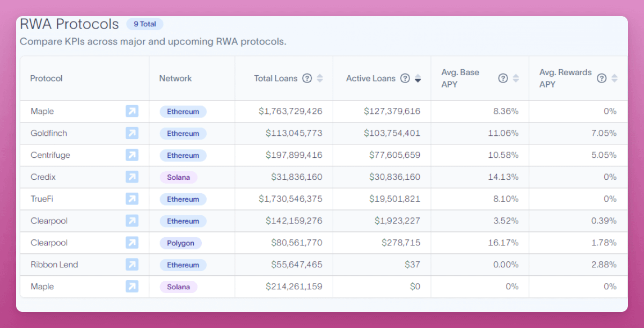Open Credix details via arrow icon

tap(131, 177)
